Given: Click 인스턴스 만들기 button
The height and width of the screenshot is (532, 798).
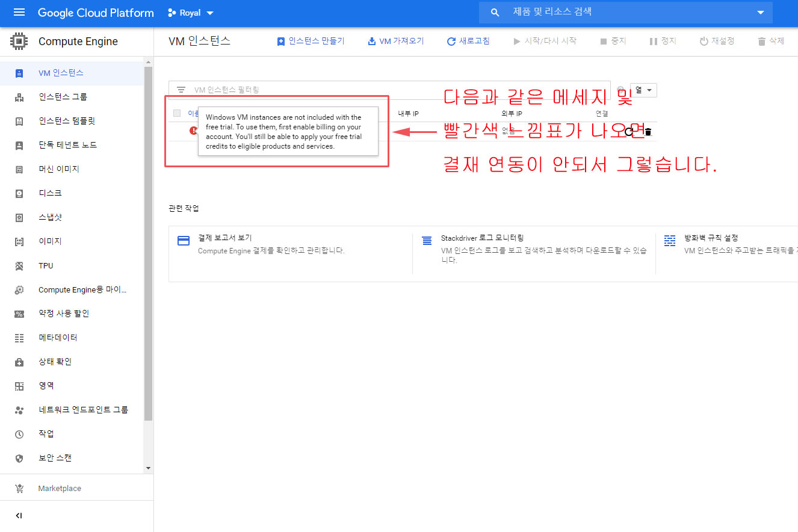Looking at the screenshot, I should point(311,41).
